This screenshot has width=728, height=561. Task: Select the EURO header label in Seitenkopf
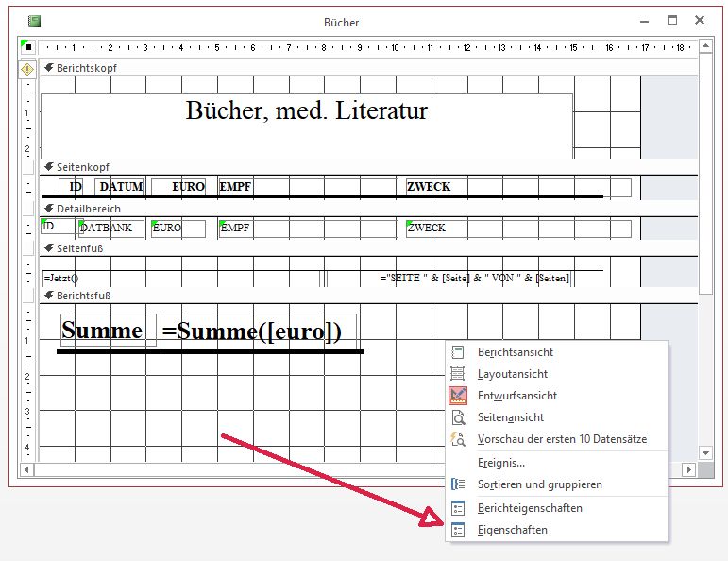pos(178,187)
